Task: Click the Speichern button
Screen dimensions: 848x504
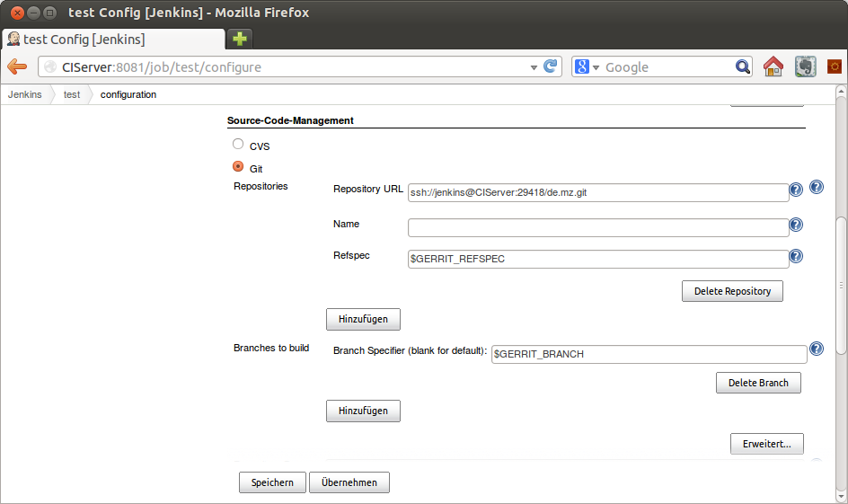Action: point(272,482)
